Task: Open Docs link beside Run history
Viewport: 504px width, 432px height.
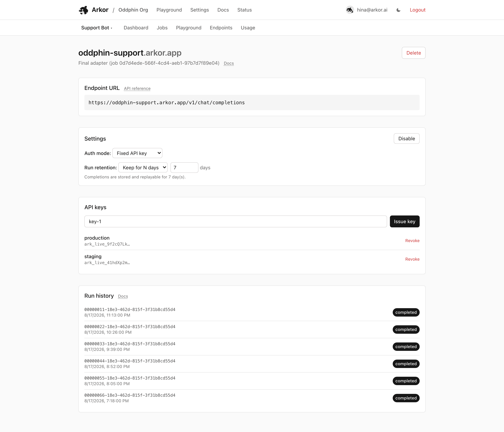Action: click(123, 296)
